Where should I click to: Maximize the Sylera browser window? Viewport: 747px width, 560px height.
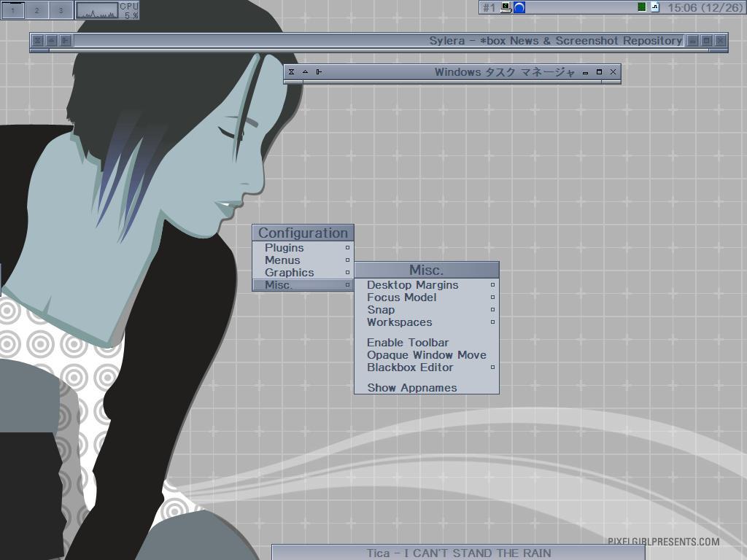706,41
